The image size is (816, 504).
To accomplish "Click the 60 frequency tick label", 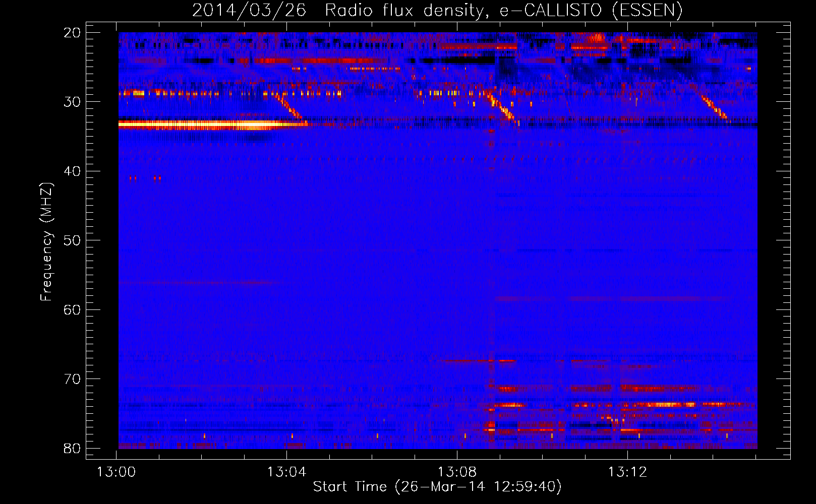I will click(x=73, y=309).
